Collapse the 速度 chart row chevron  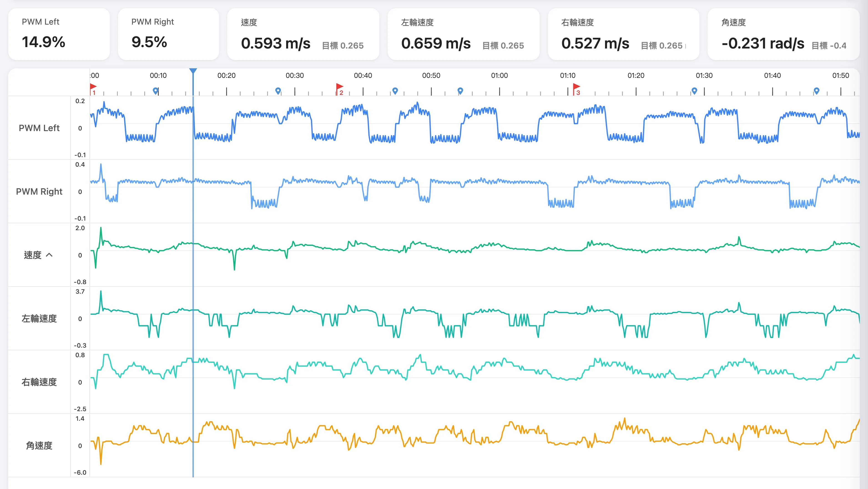click(49, 255)
